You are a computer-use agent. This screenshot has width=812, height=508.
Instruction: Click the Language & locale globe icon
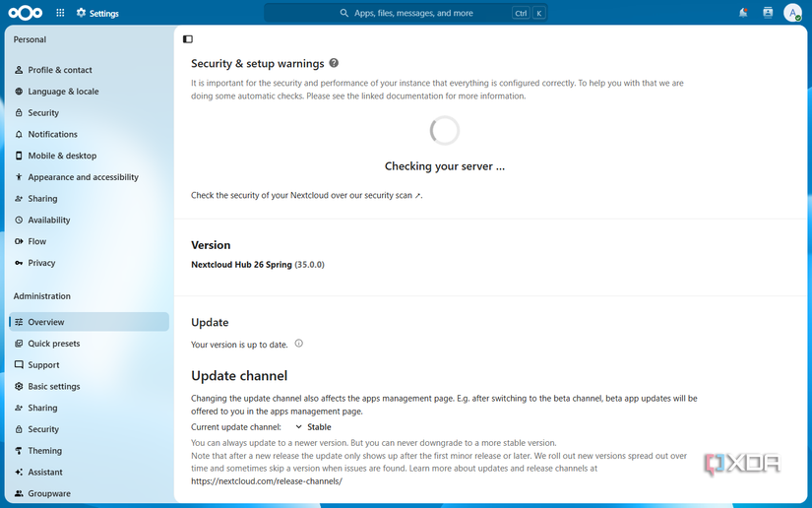(x=19, y=92)
